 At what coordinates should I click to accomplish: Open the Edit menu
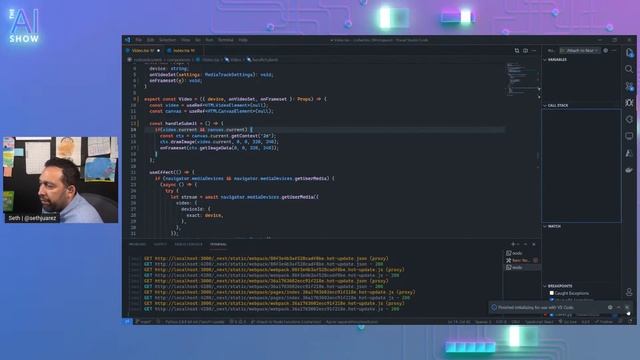(x=150, y=40)
